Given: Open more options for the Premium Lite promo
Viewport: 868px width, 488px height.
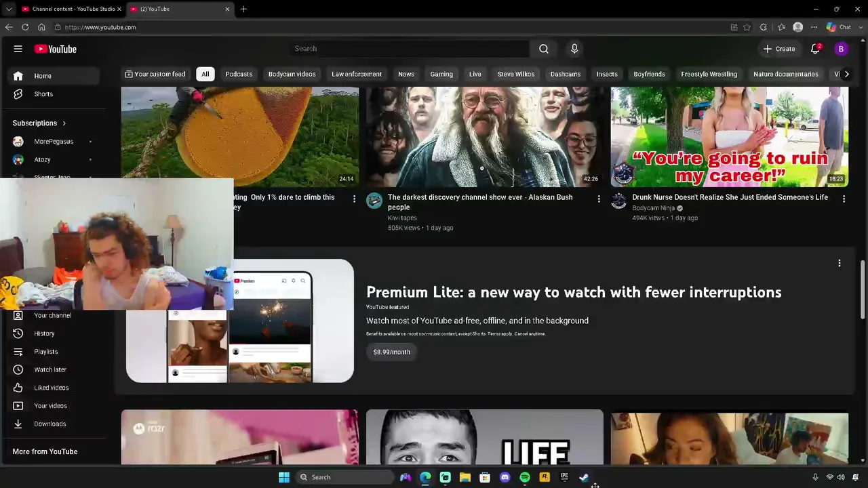Looking at the screenshot, I should [840, 263].
